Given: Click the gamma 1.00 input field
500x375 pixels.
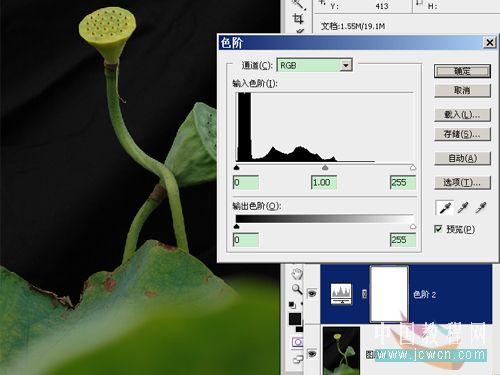Looking at the screenshot, I should pos(324,182).
